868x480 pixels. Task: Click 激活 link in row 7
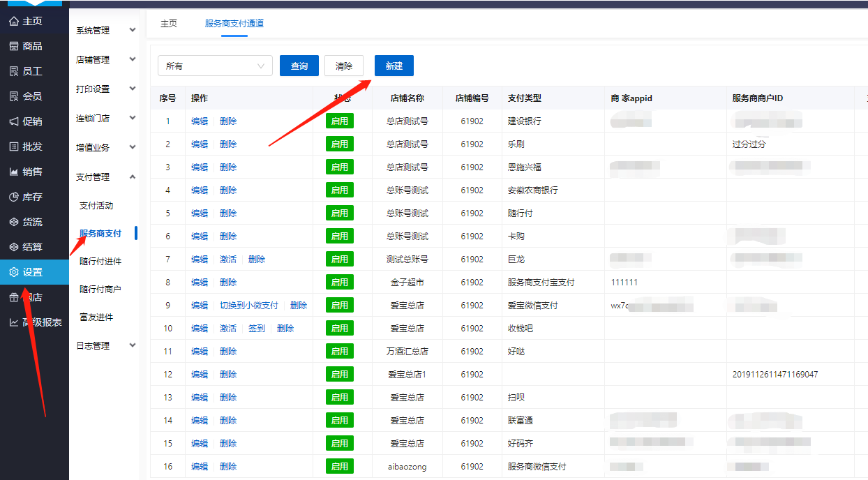pyautogui.click(x=228, y=260)
